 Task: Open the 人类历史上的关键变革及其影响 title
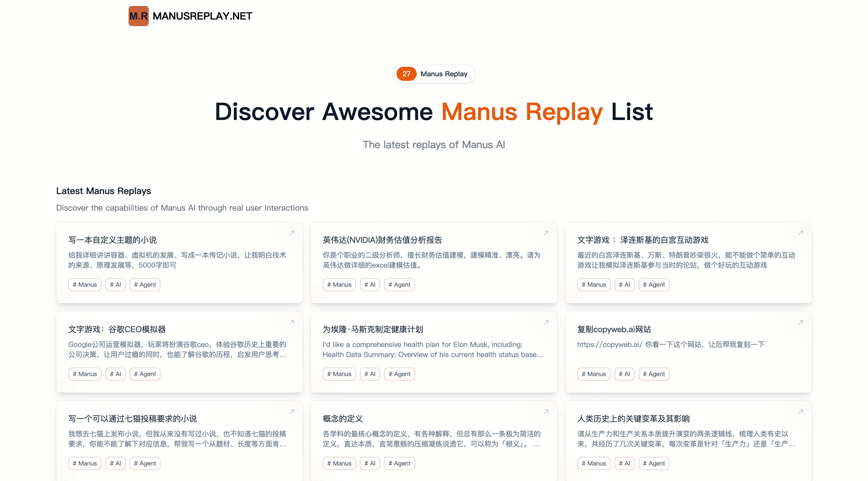633,418
